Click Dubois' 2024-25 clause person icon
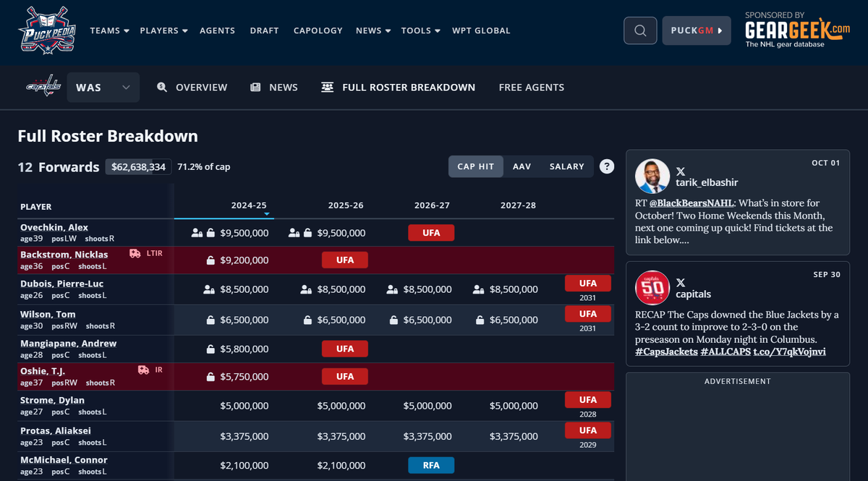The image size is (868, 481). (x=209, y=289)
